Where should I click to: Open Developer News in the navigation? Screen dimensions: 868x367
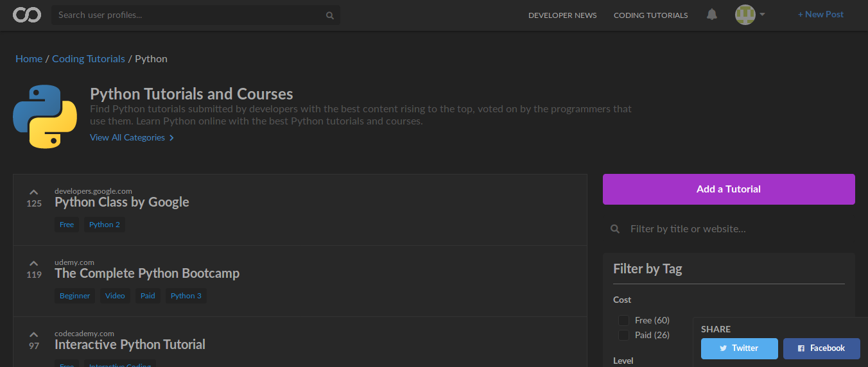pyautogui.click(x=562, y=15)
